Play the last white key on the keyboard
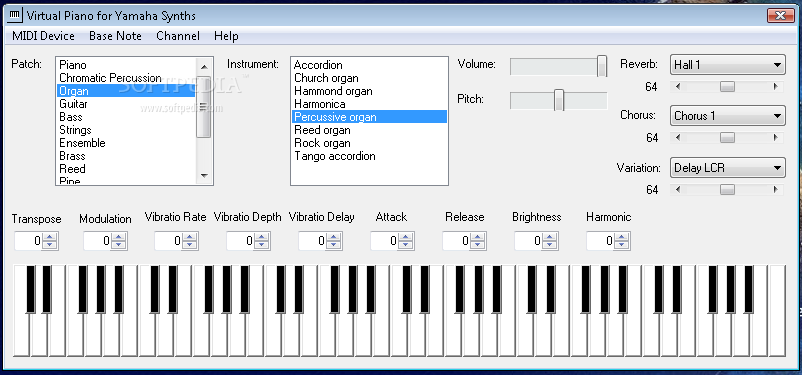Screen dimensions: 802x375 776,310
